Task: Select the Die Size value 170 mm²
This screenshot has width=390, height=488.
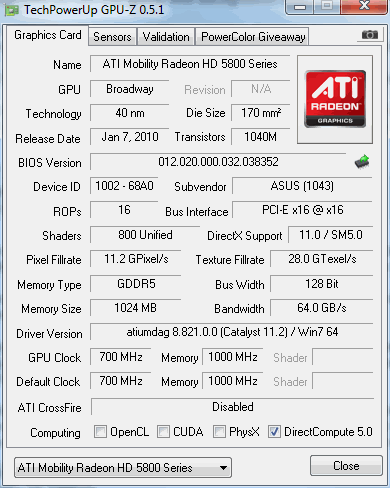Action: 261,113
